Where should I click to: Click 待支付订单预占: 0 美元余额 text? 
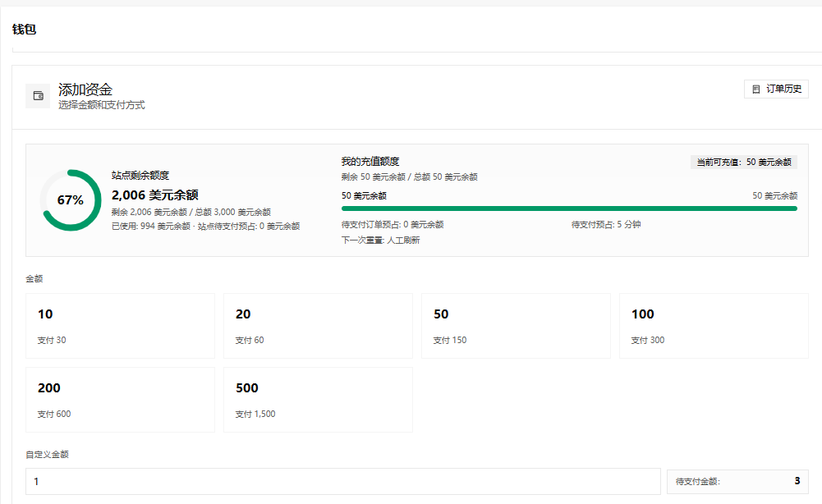pos(393,225)
